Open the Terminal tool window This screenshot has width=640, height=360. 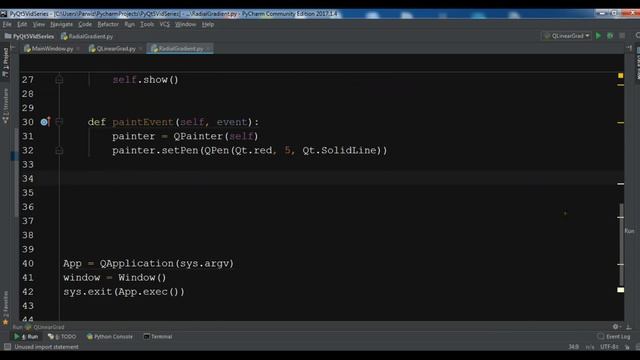click(x=158, y=337)
